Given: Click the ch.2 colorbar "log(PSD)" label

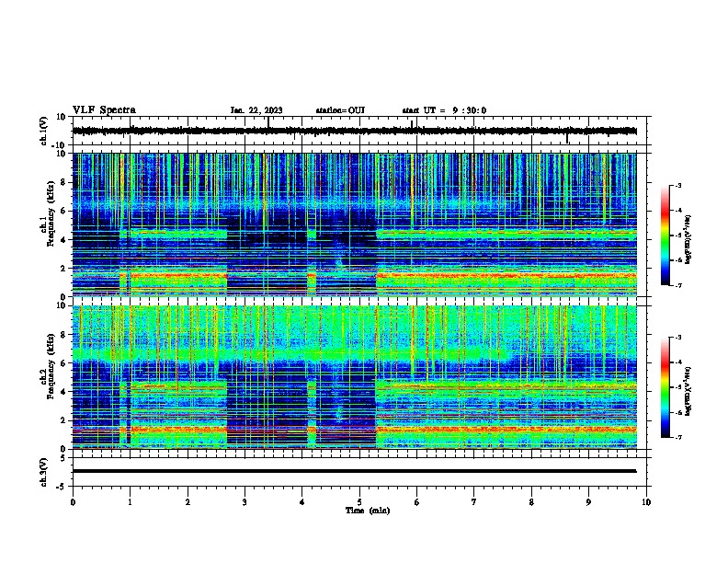Looking at the screenshot, I should click(688, 391).
